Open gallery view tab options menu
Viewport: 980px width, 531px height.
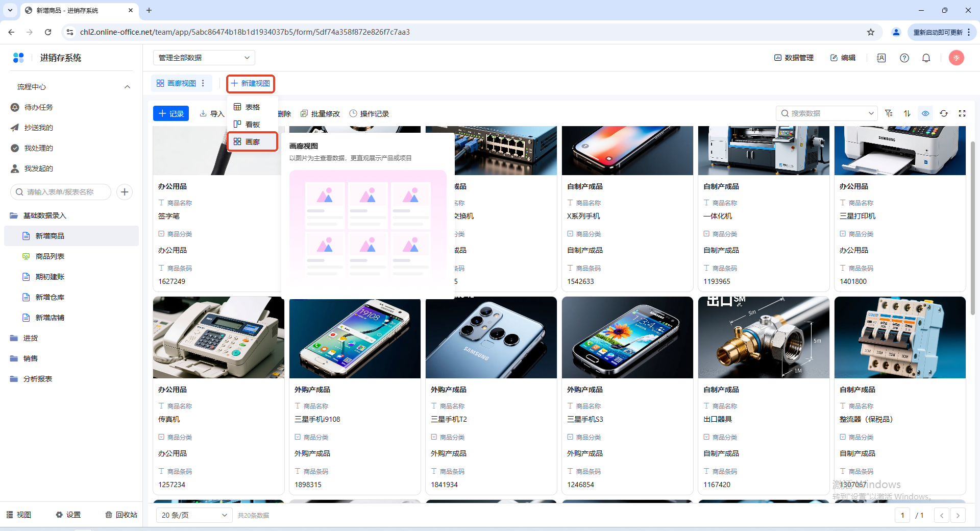203,83
